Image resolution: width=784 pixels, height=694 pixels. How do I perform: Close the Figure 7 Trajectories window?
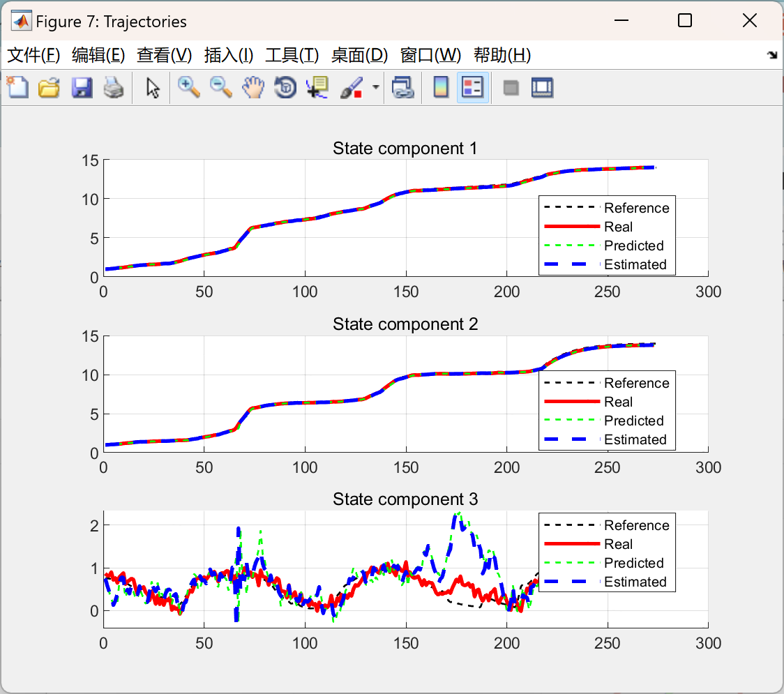point(750,20)
